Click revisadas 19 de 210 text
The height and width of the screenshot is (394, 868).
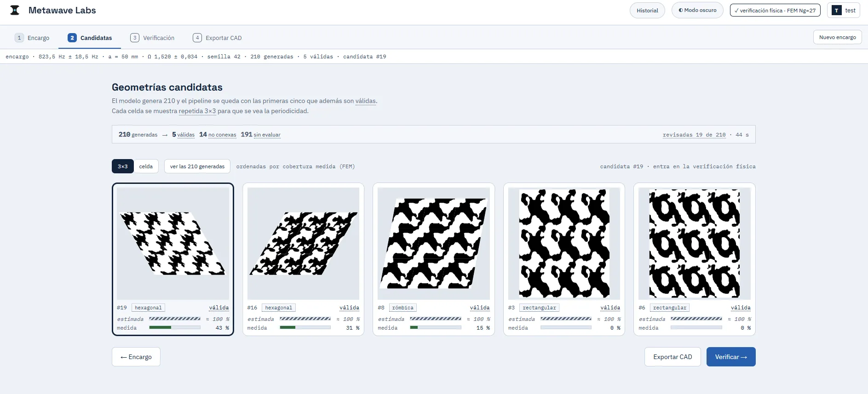click(x=694, y=135)
